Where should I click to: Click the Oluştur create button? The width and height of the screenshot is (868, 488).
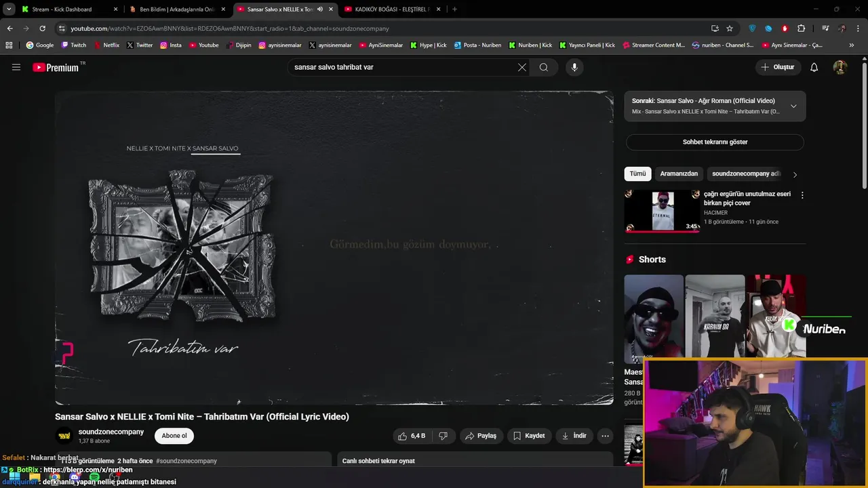pyautogui.click(x=778, y=67)
